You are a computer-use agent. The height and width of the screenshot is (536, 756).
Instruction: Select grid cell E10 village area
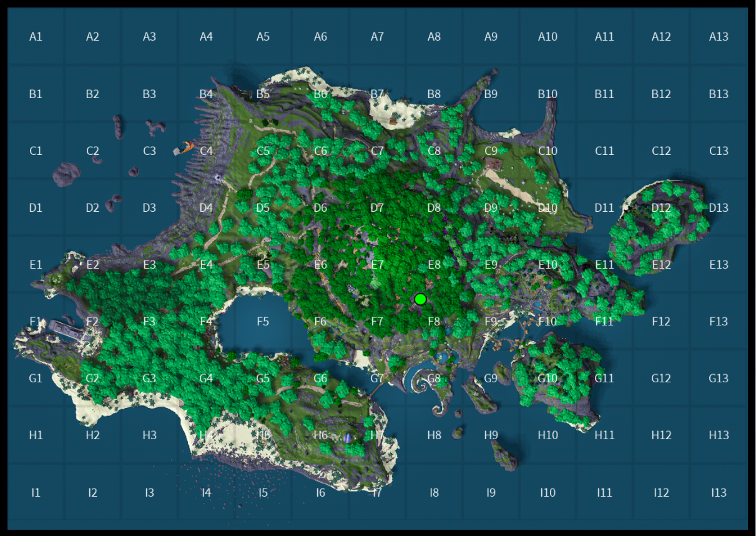(x=547, y=265)
